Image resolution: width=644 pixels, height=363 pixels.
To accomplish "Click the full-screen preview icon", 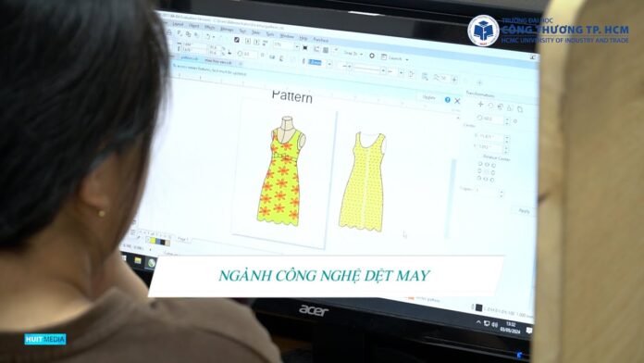I will coord(305,48).
